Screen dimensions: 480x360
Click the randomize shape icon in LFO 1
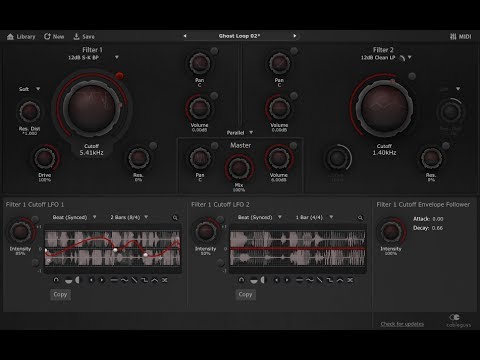pos(165,280)
